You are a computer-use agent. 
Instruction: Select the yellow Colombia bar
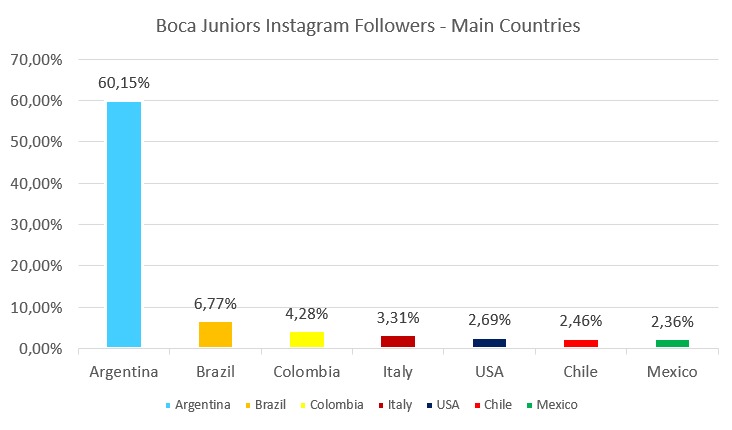pyautogui.click(x=307, y=339)
